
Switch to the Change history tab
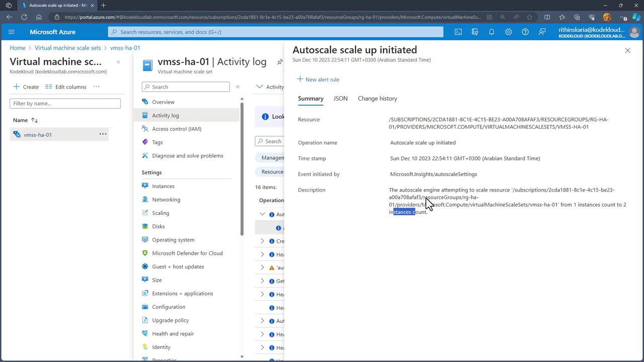tap(377, 99)
